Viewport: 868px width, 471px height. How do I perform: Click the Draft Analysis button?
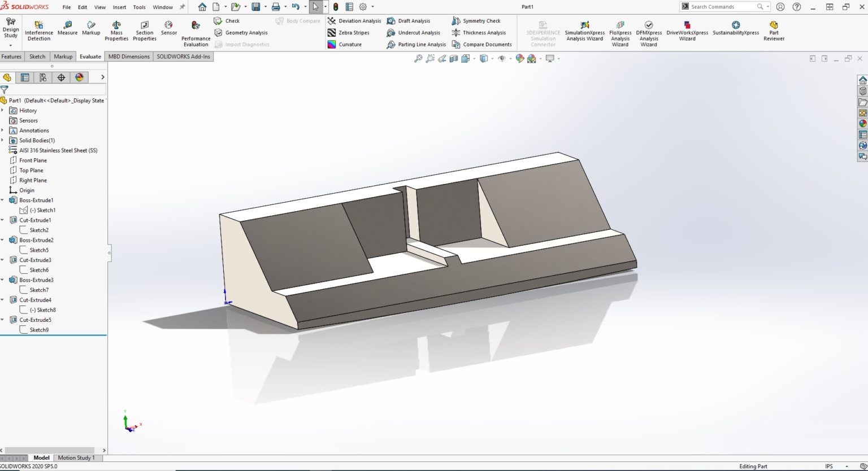(x=408, y=21)
